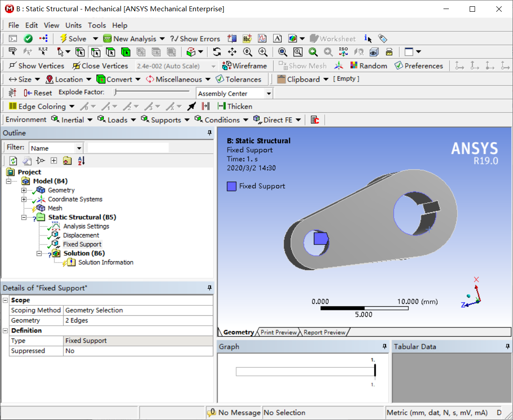Open the File menu
Screen dimensions: 513x420
pos(14,25)
